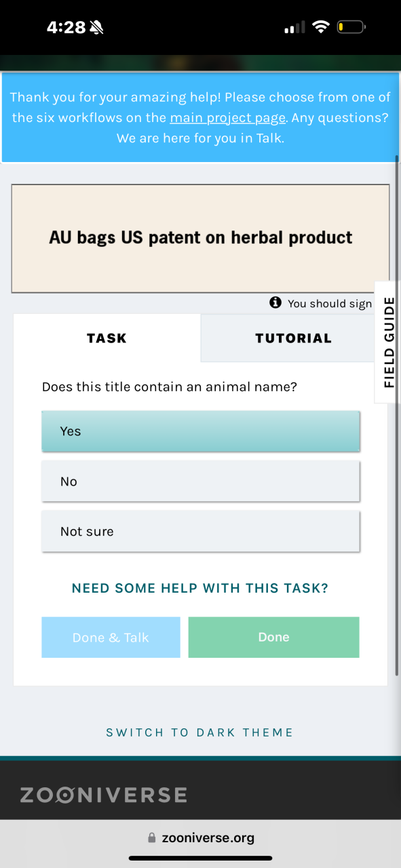
Task: Tap the 'AU bags US patent' subject image
Action: coord(201,238)
